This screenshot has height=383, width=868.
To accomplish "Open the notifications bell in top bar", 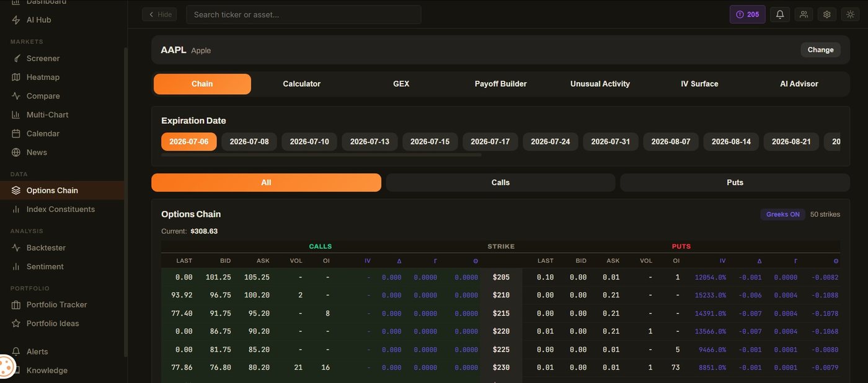I will 780,14.
